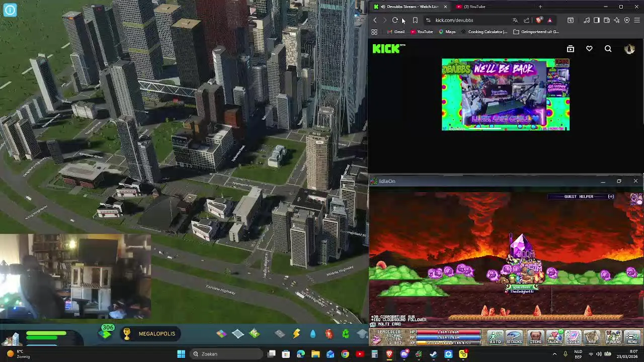Open the browser music playlist icon
Screen dimensions: 644x362
click(x=587, y=20)
